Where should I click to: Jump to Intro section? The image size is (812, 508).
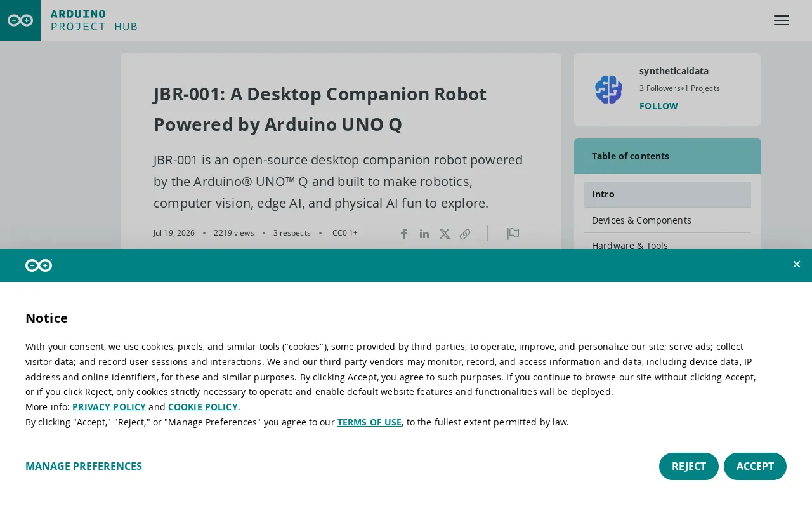(667, 194)
